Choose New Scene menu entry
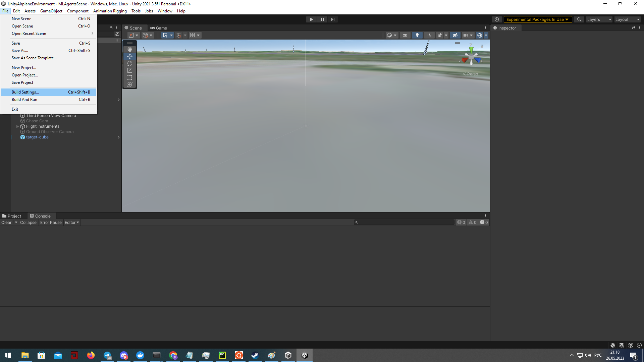Screen dimensions: 644x362 49,19
